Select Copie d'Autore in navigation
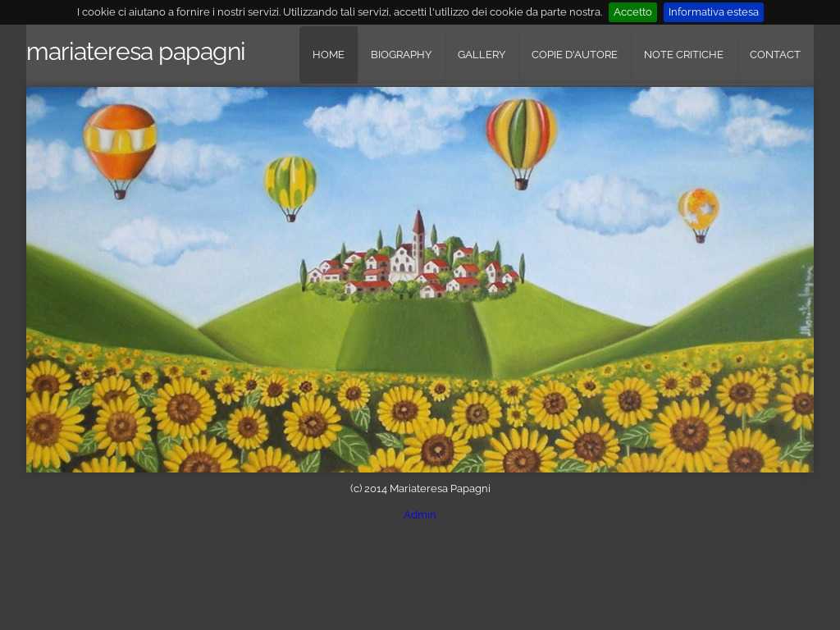Screen dimensions: 840x630 pyautogui.click(x=574, y=55)
